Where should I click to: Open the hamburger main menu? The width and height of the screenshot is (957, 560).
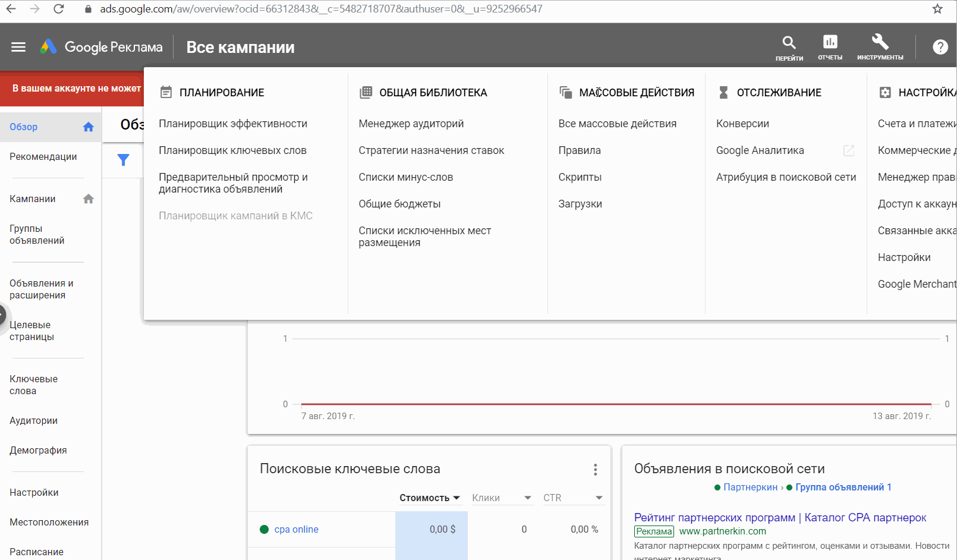click(18, 47)
